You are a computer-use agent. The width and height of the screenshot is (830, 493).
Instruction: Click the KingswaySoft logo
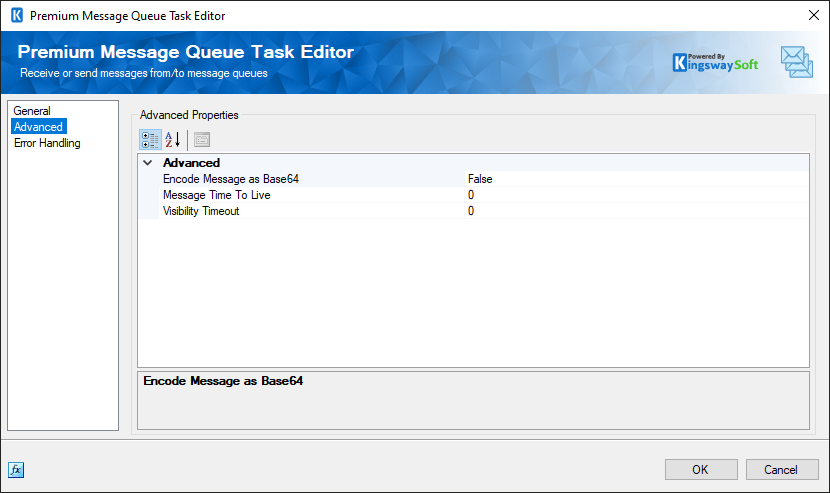(x=715, y=62)
